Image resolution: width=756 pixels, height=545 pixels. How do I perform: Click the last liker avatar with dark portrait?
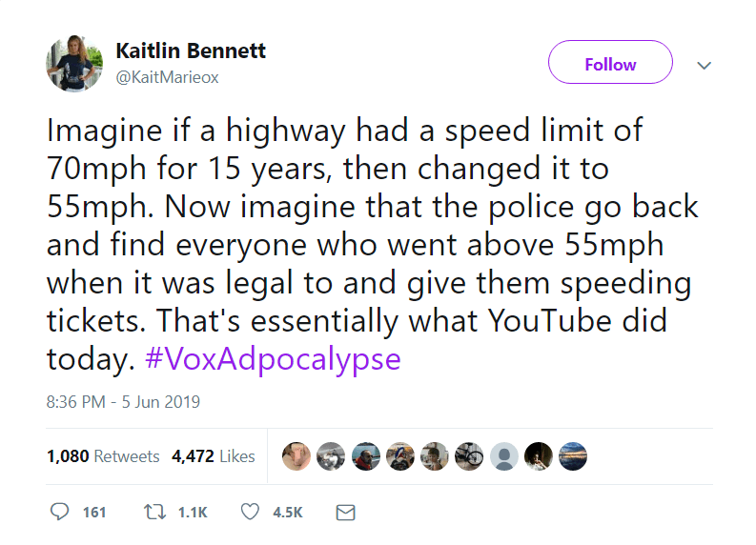pos(539,456)
